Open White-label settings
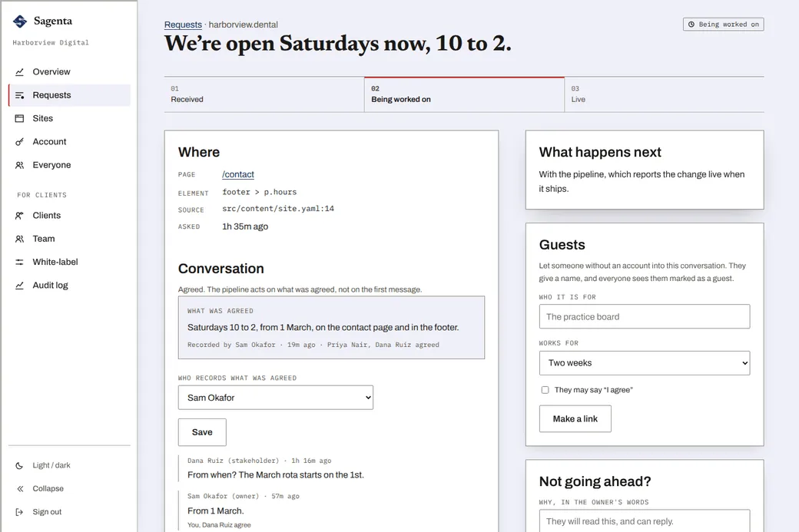Viewport: 799px width, 532px height. coord(69,263)
